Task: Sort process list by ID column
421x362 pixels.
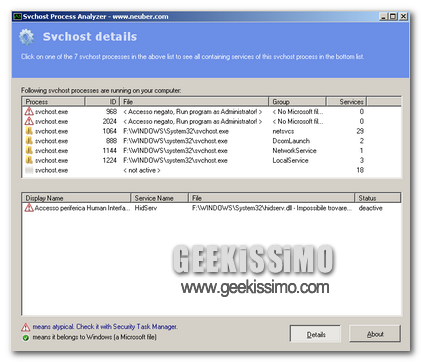Action: [102, 102]
